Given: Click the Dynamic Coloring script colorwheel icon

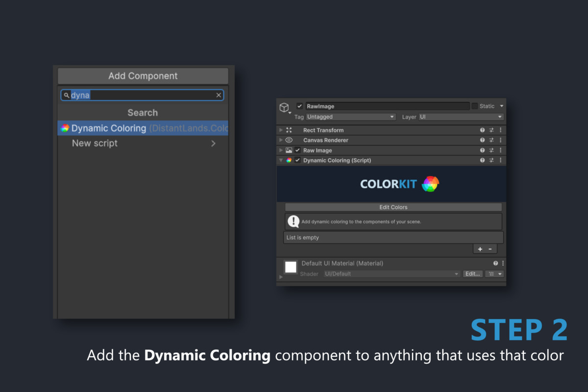Looking at the screenshot, I should (289, 160).
